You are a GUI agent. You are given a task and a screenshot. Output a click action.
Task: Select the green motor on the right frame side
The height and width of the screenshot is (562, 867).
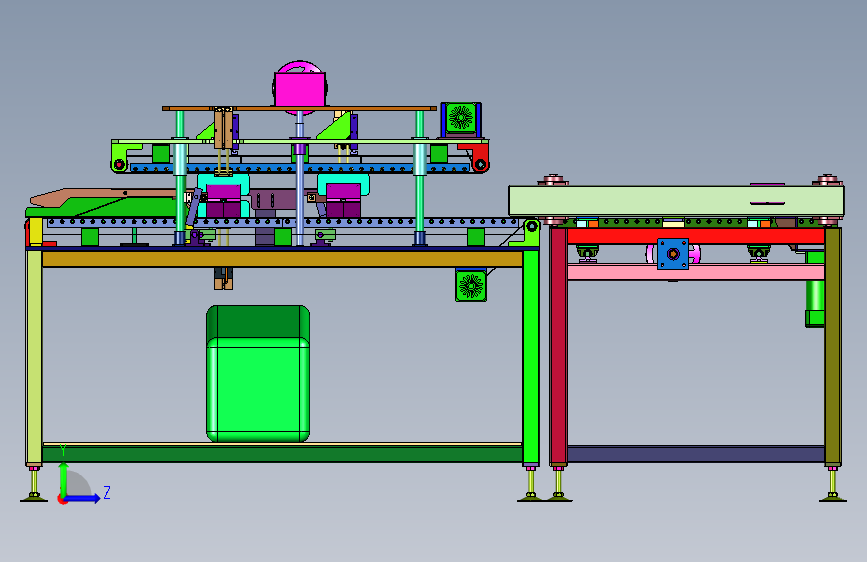pos(814,289)
